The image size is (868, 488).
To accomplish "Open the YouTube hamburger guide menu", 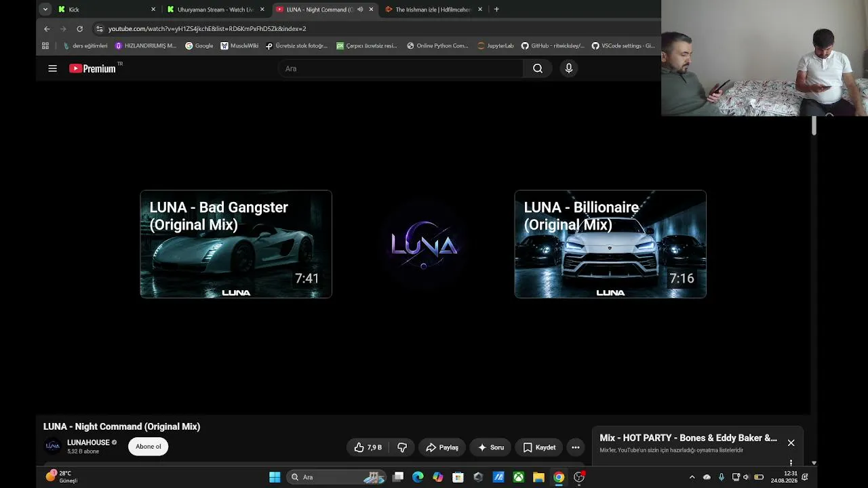I will (x=52, y=68).
